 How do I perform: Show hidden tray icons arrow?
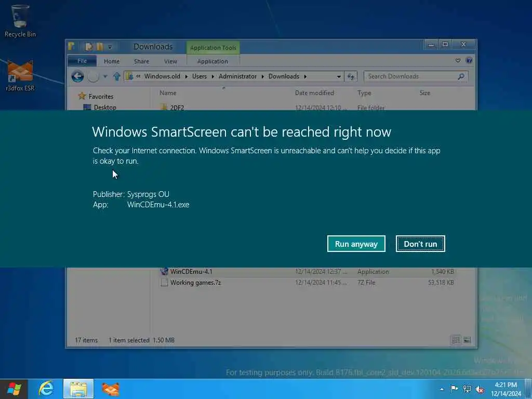tap(442, 389)
